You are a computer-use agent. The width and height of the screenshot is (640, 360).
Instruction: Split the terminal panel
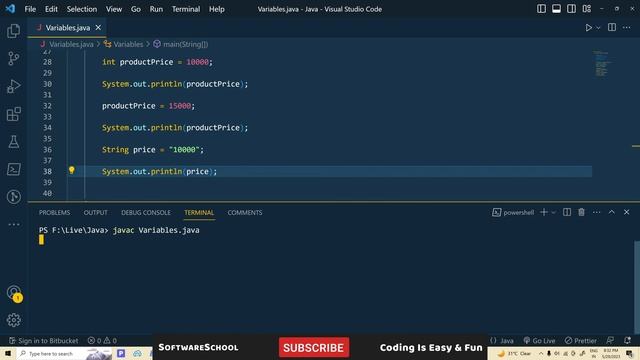(x=567, y=212)
